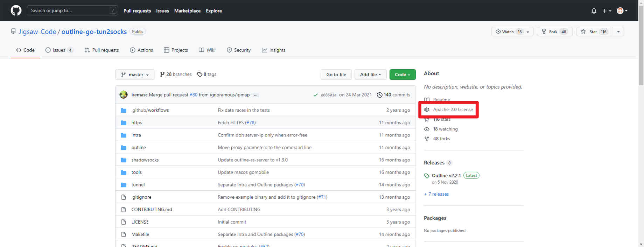644x247 pixels.
Task: Expand the green Code dropdown
Action: [x=402, y=75]
